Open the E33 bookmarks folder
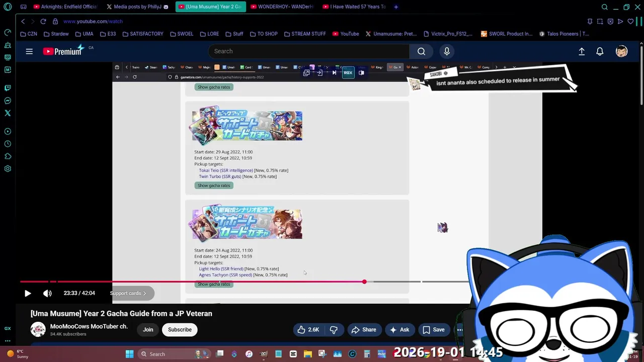Screen dimensions: 644x362 108,34
